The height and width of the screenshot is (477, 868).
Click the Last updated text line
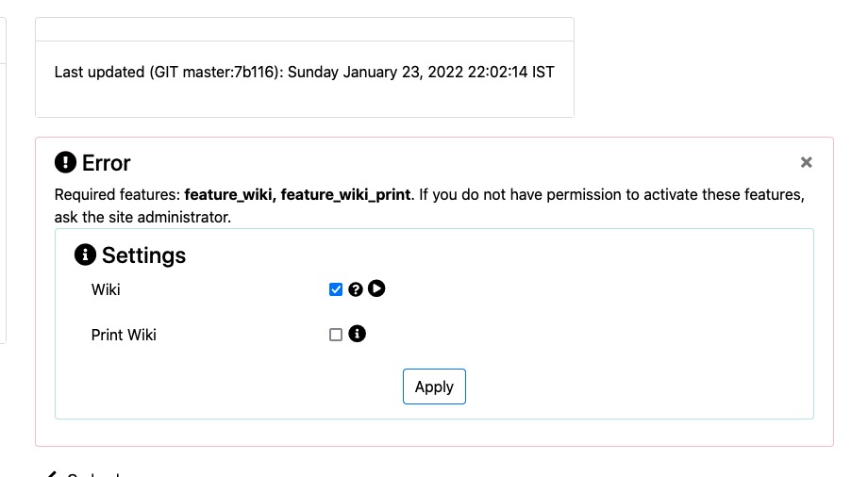[305, 72]
